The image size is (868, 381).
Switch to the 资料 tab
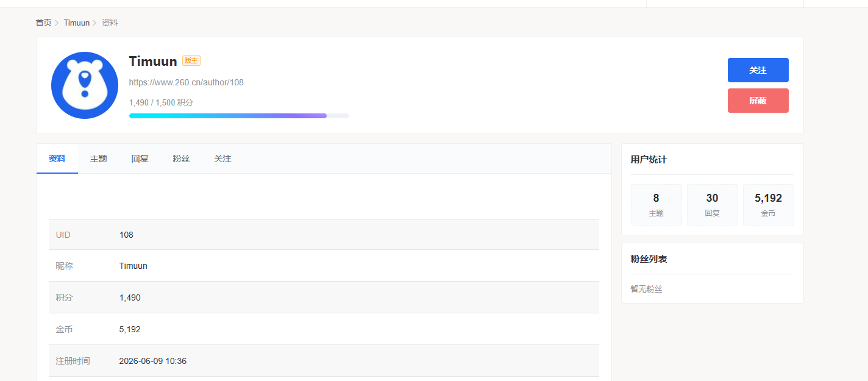tap(57, 158)
